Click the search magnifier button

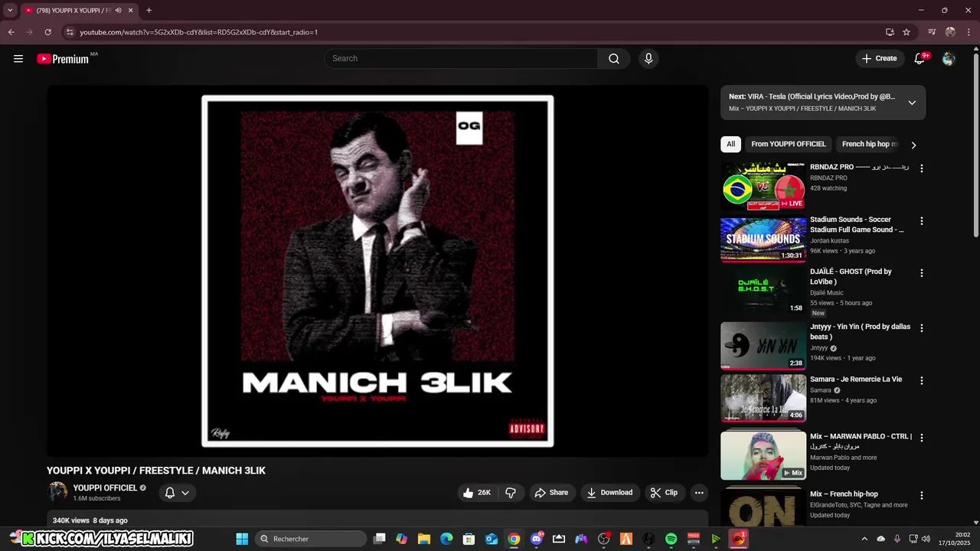tap(614, 59)
